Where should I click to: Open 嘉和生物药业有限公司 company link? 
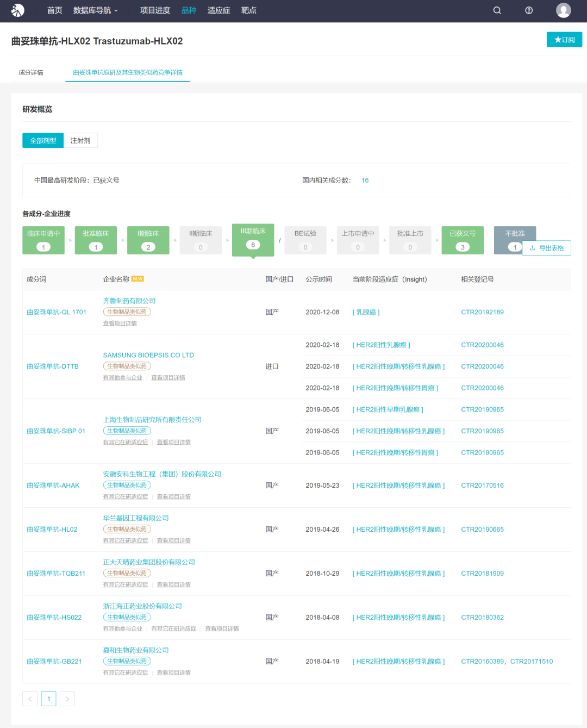[136, 650]
